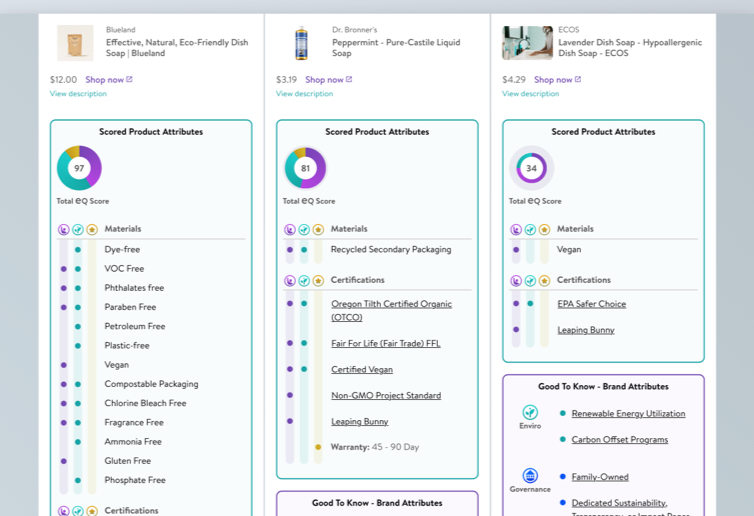Viewport: 754px width, 516px height.
Task: Click the purple icon beside Blueland's Materials header
Action: point(64,230)
